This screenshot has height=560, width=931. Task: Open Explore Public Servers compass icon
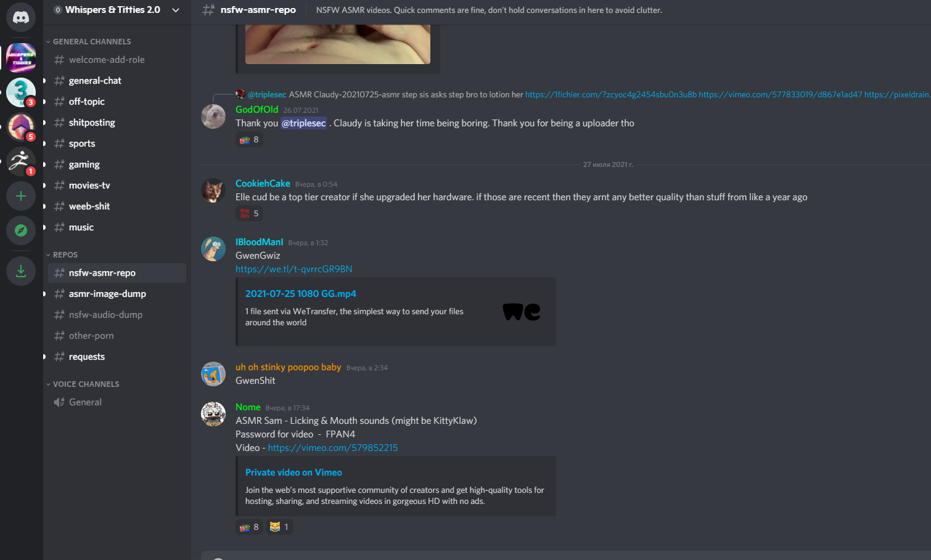click(21, 230)
